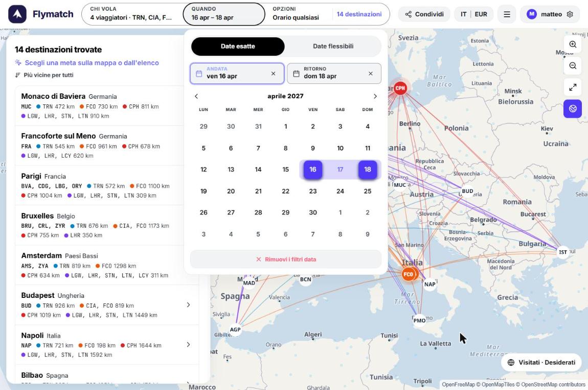Click Rimuovi i filtri data button
This screenshot has width=588, height=390.
(x=286, y=259)
